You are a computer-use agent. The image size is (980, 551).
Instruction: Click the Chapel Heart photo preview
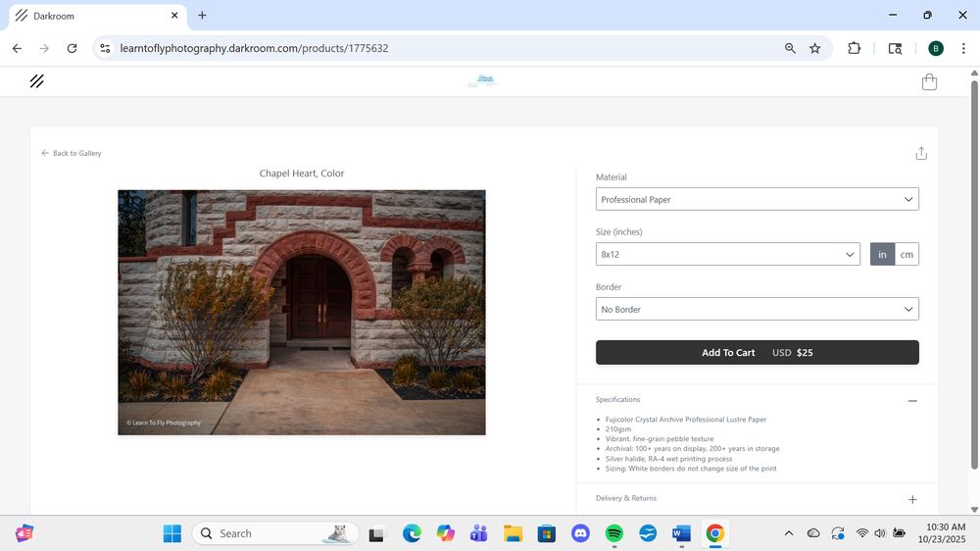pos(301,313)
